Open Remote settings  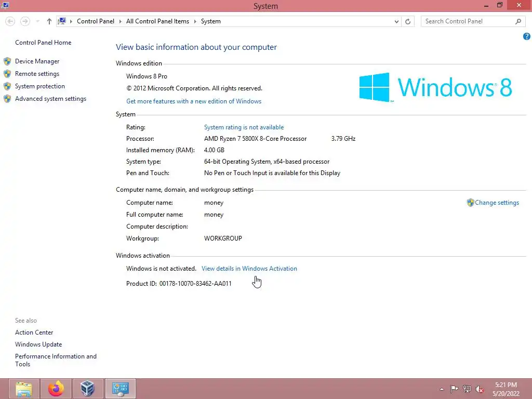(37, 74)
